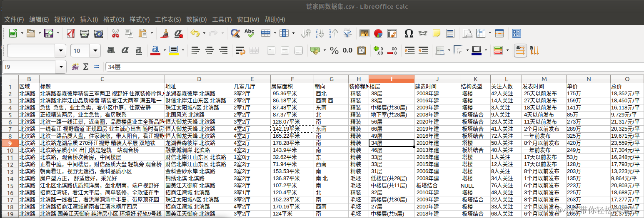Open the 数据(D) menu
The width and height of the screenshot is (644, 218).
tap(197, 20)
